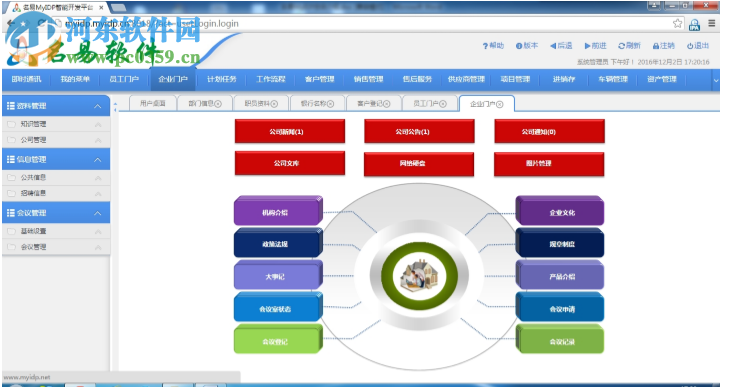Click the 帮助 help question-mark link
Viewport: 729px width, 391px height.
[493, 46]
